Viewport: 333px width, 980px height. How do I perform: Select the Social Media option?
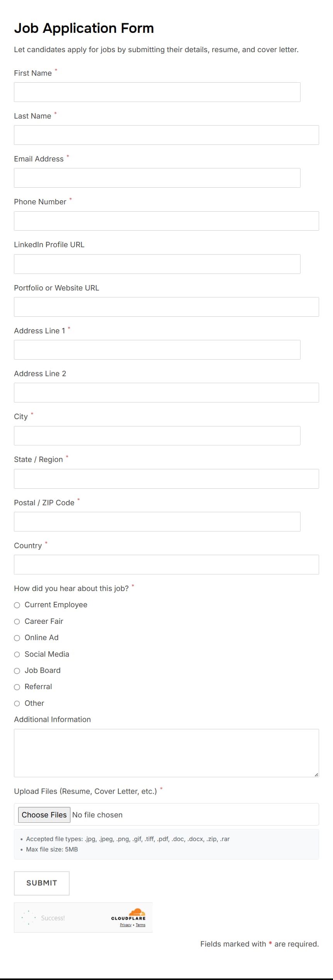(17, 654)
